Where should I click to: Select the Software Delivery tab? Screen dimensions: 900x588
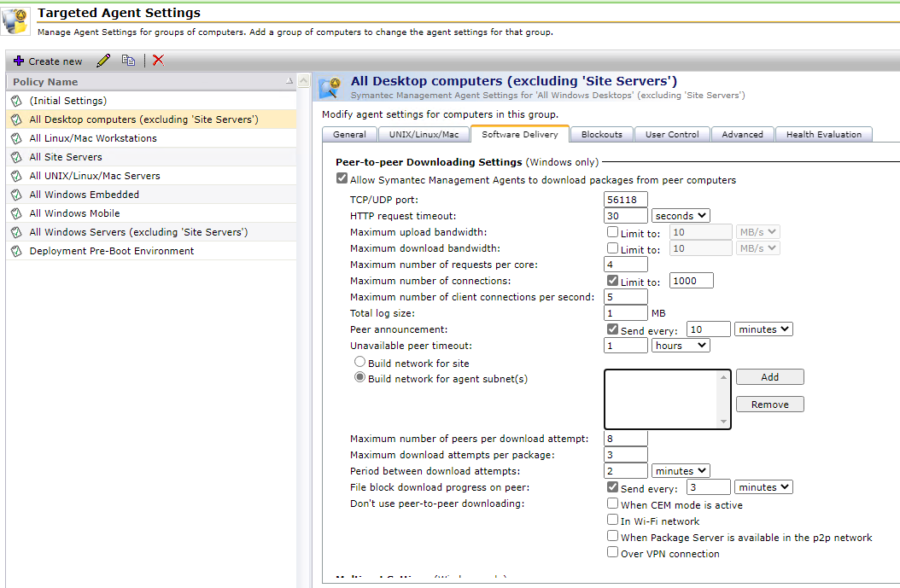pos(520,134)
